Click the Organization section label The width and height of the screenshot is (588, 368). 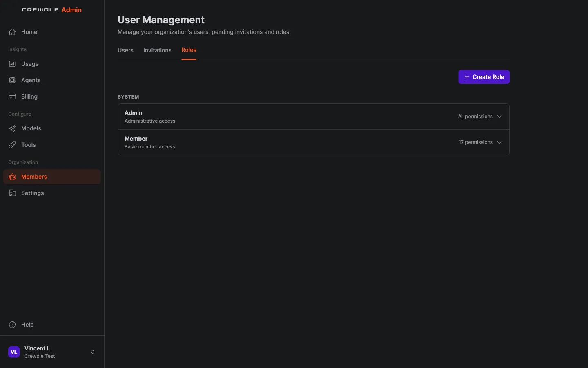pos(23,162)
